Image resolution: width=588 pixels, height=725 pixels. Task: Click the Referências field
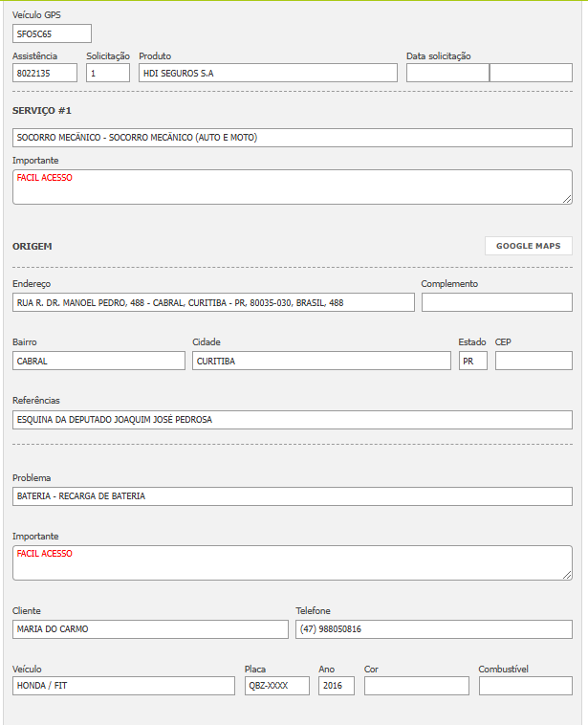click(x=292, y=420)
